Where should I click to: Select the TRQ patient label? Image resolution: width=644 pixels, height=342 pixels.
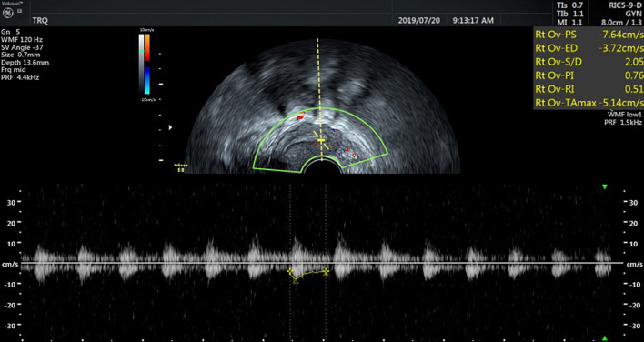tap(40, 21)
